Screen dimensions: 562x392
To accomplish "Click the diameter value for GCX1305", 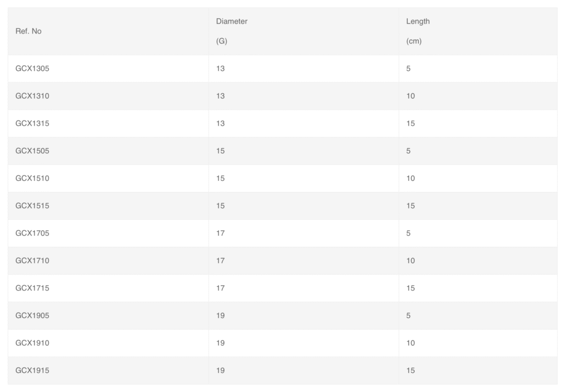I will point(221,69).
